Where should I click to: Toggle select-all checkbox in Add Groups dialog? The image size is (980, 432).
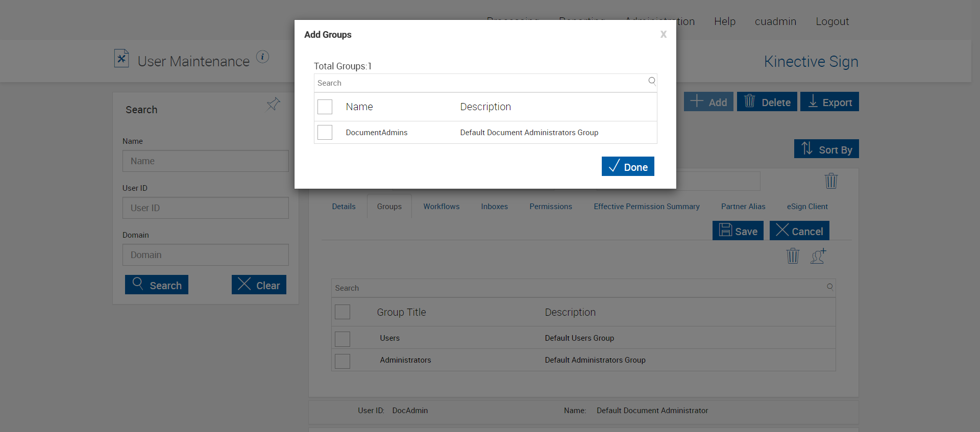325,107
